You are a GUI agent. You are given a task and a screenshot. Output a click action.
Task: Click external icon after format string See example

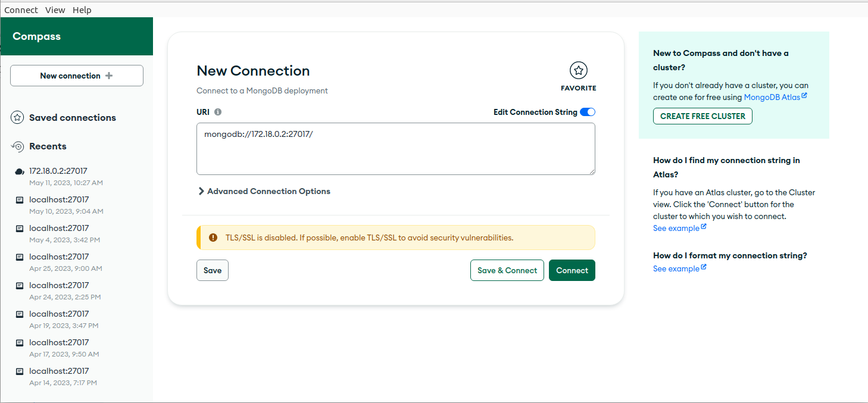(x=704, y=267)
